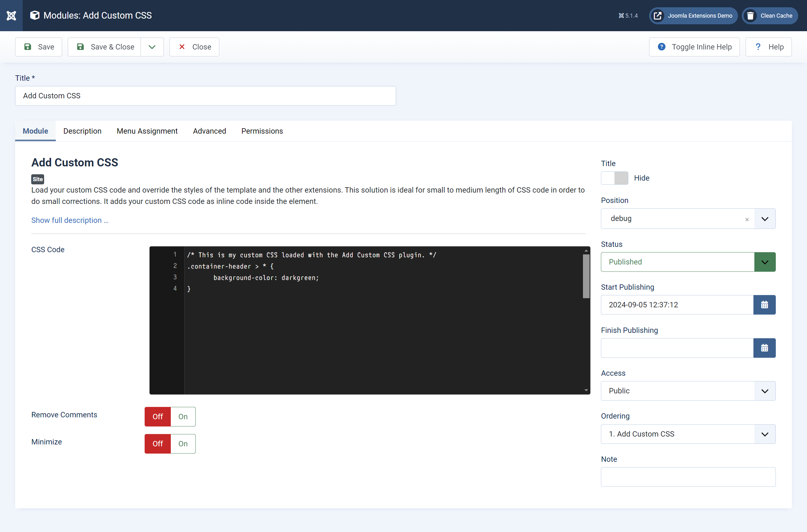Click line number 3 in the code editor
This screenshot has height=532, width=807.
click(x=175, y=277)
